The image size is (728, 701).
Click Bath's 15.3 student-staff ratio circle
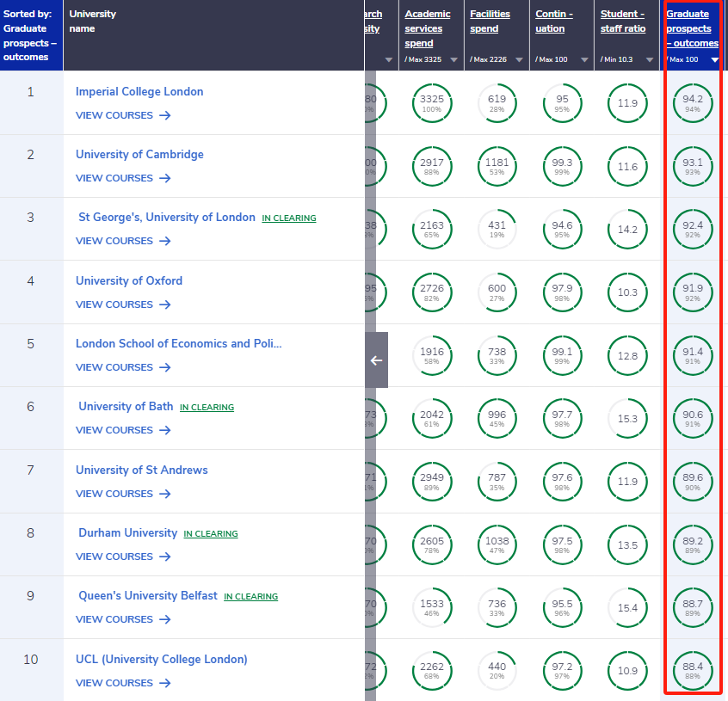[627, 419]
